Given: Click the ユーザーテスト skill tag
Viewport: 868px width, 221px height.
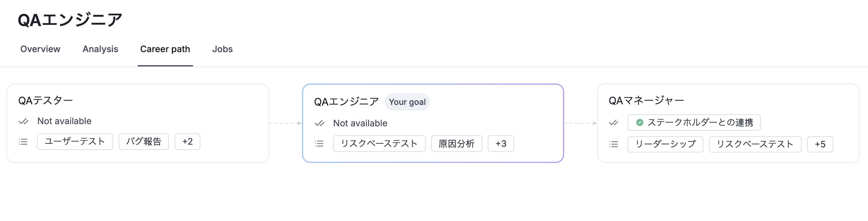Looking at the screenshot, I should click(x=75, y=142).
